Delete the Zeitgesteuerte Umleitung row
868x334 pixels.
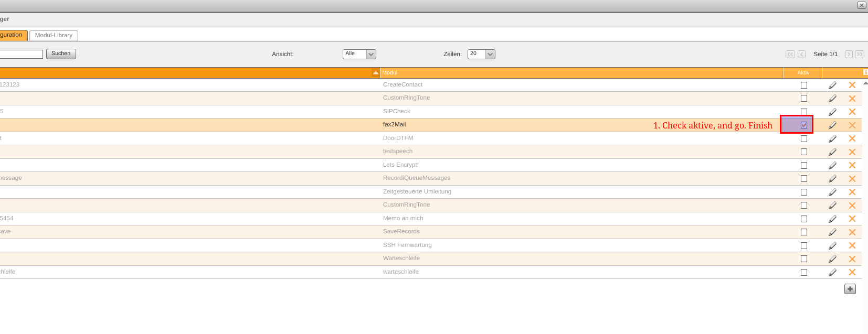[x=852, y=192]
